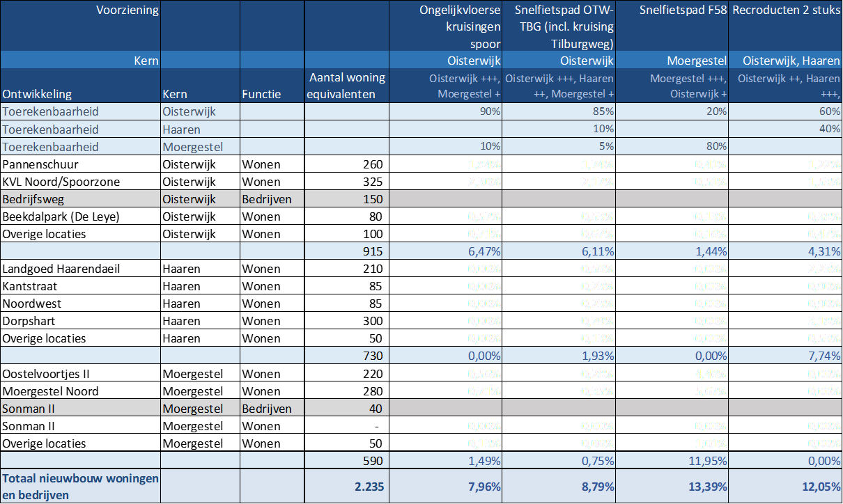Click the Aantal woning equivalenten header
The height and width of the screenshot is (504, 843).
click(347, 86)
